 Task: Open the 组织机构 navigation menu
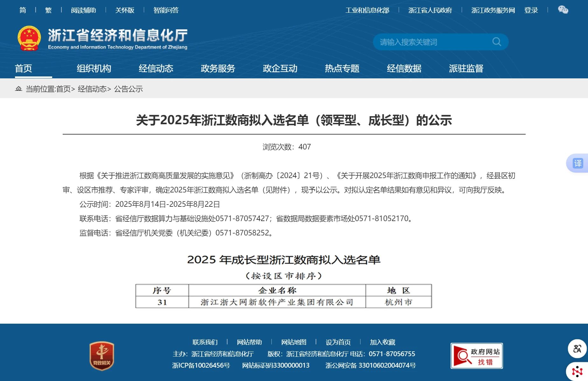(x=94, y=68)
